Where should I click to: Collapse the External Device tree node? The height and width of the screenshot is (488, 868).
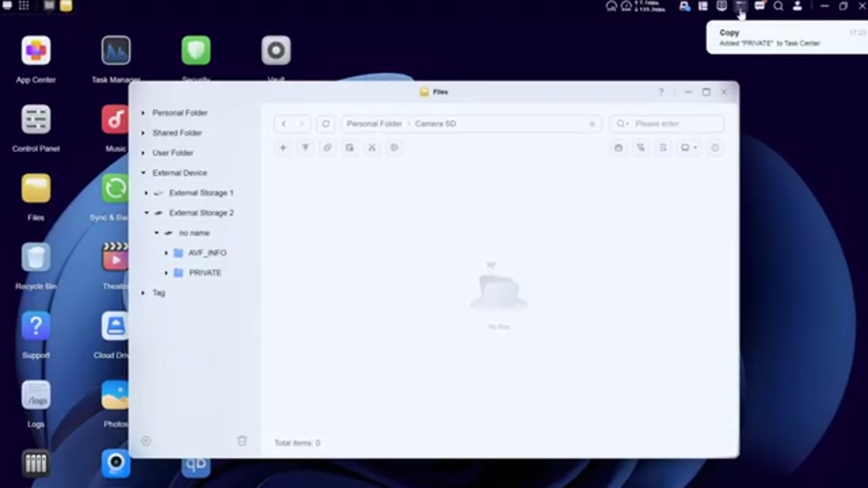[x=143, y=173]
